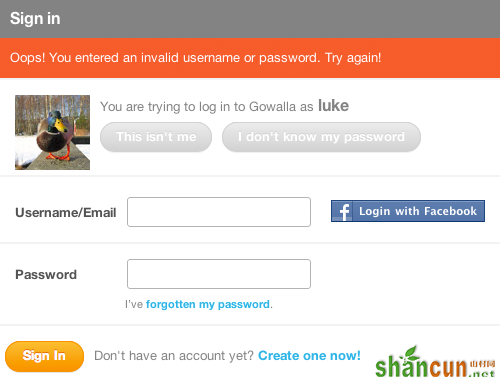Click the bold username "luke"
The width and height of the screenshot is (500, 384).
tap(333, 106)
